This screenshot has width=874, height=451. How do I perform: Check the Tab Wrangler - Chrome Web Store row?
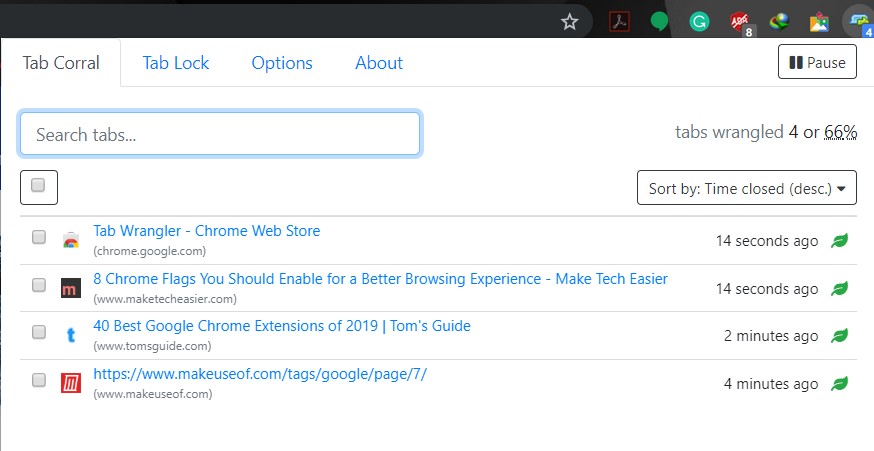pyautogui.click(x=38, y=237)
